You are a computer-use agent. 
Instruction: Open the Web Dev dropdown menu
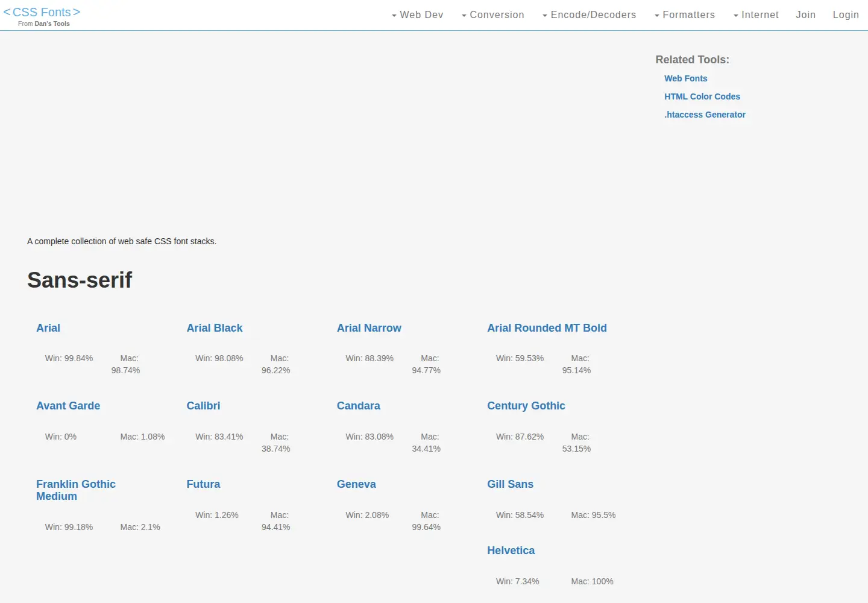(x=417, y=15)
